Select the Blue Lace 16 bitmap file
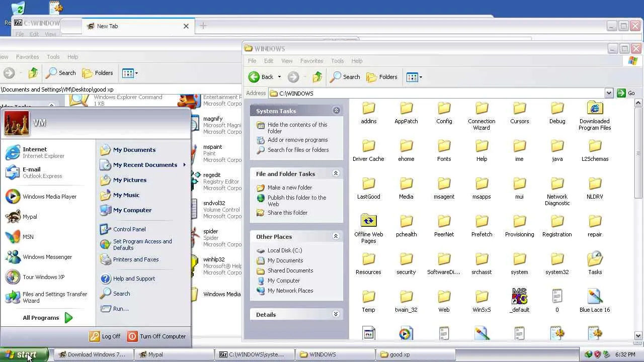 click(x=595, y=301)
